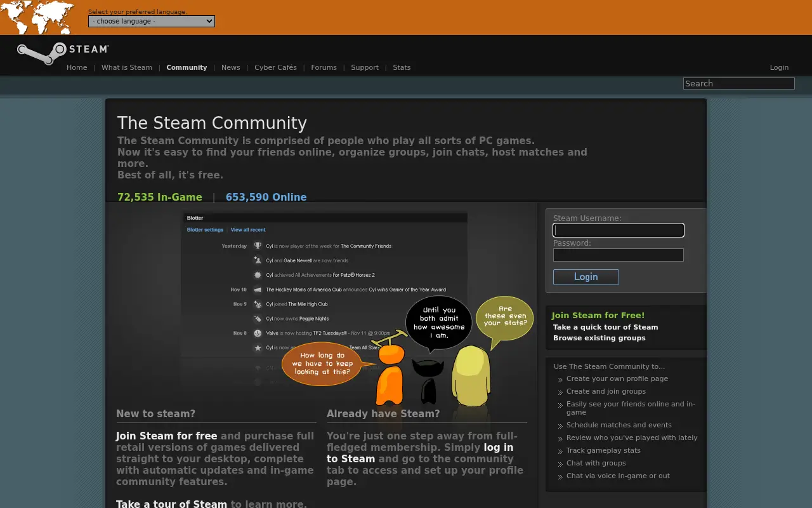Click the log in to Steam link
The width and height of the screenshot is (812, 508).
420,453
